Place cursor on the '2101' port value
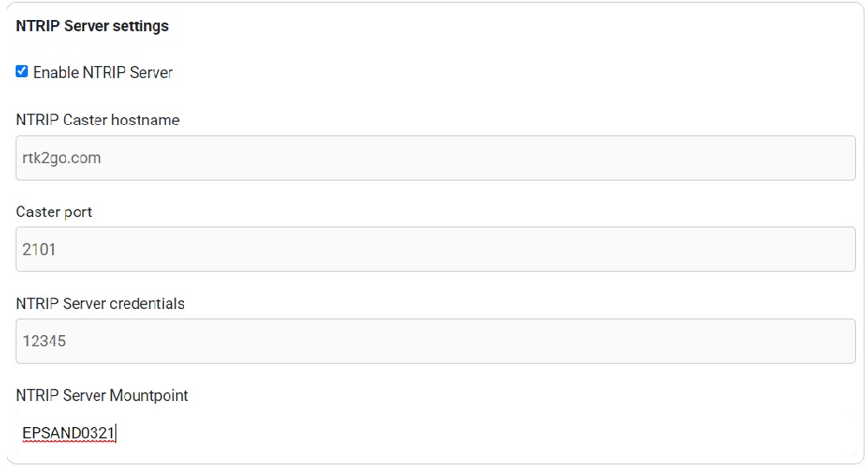 click(x=39, y=250)
